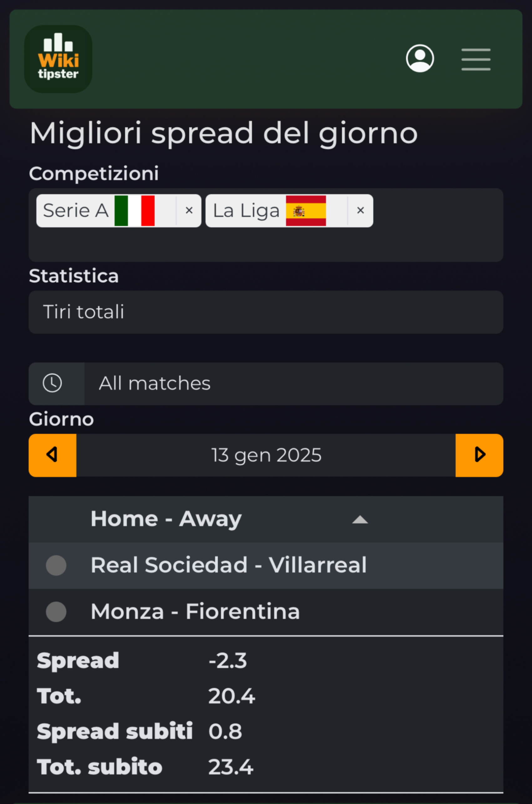The width and height of the screenshot is (532, 804).
Task: Click the Spanish flag in La Liga chip
Action: pyautogui.click(x=306, y=211)
